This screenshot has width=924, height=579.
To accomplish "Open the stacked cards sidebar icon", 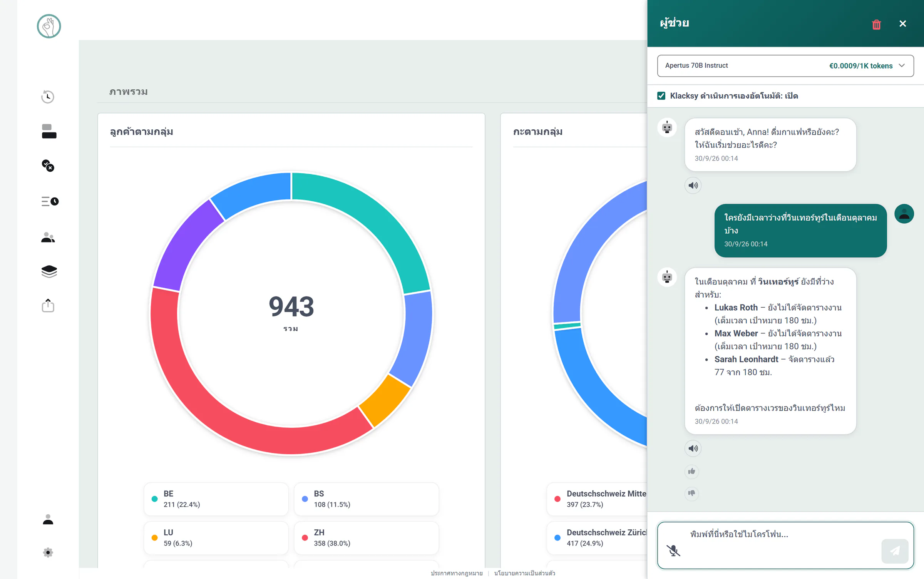I will tap(49, 131).
